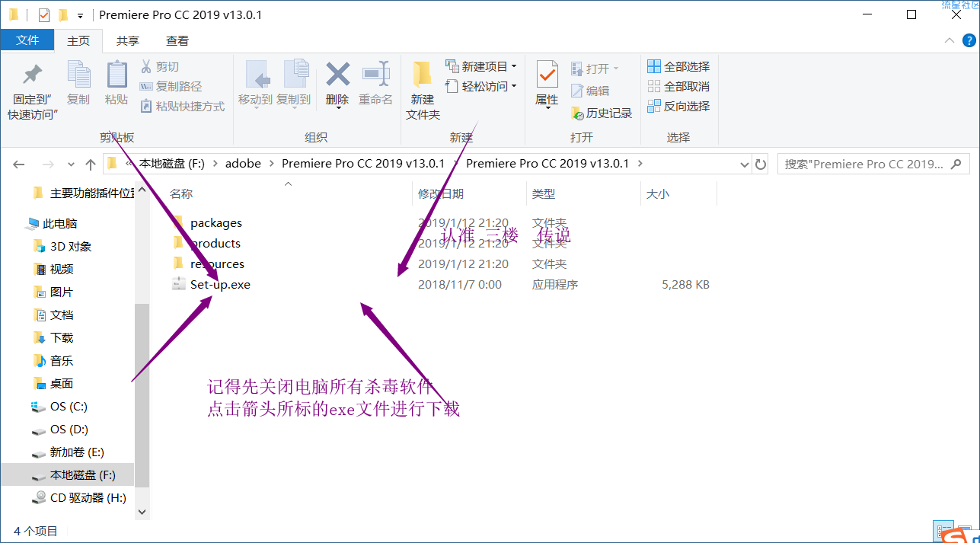Click adobe in the address breadcrumb
The image size is (980, 543).
[x=243, y=164]
